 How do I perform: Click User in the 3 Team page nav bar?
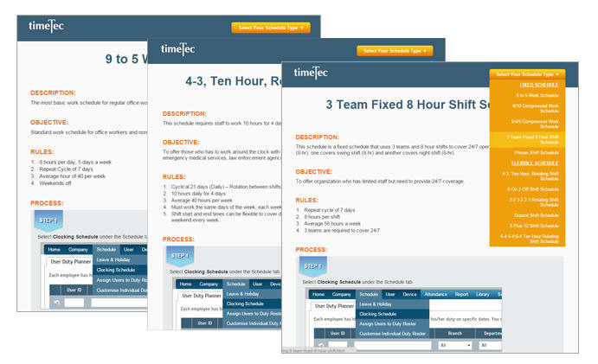coord(389,294)
